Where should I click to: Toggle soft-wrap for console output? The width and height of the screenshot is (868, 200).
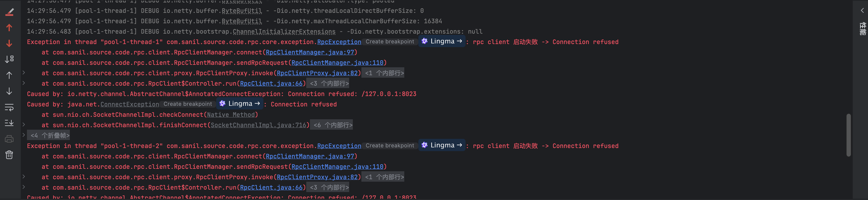pyautogui.click(x=9, y=107)
